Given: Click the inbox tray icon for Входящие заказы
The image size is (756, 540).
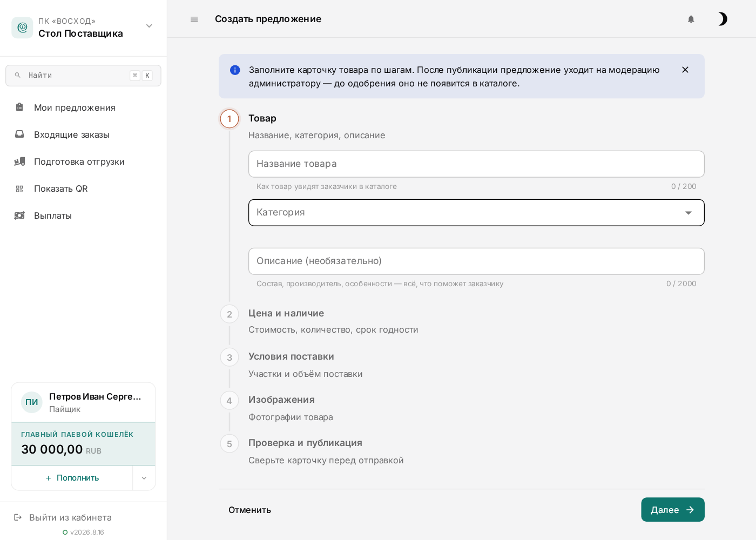Looking at the screenshot, I should [19, 134].
